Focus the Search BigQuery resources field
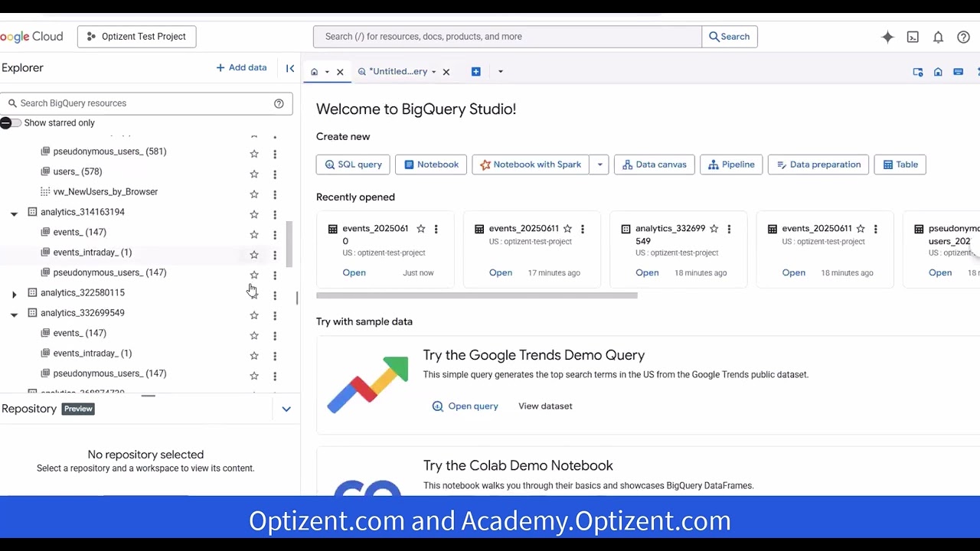 [145, 103]
